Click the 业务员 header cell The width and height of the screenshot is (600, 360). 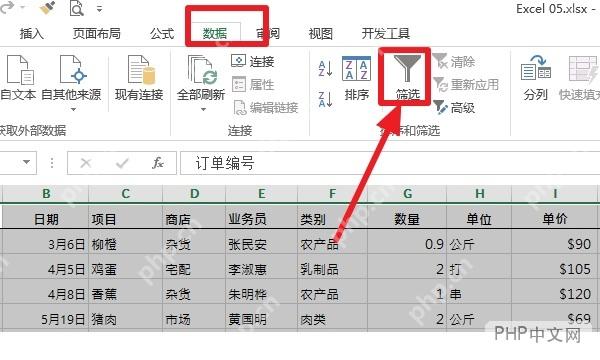(262, 218)
